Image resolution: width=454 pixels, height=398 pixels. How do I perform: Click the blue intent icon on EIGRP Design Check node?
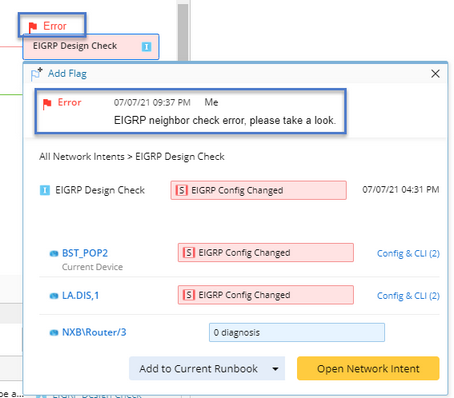click(x=146, y=47)
